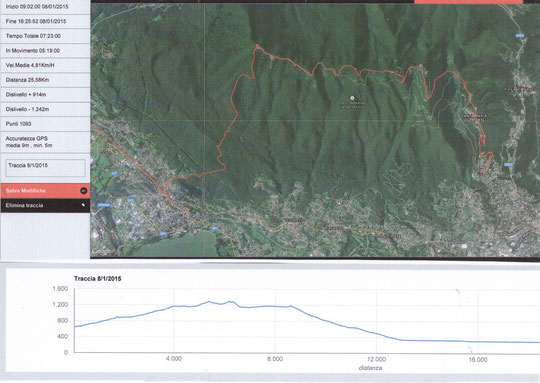Click the Accuratezza GPS info row
540x383 pixels.
coord(45,142)
